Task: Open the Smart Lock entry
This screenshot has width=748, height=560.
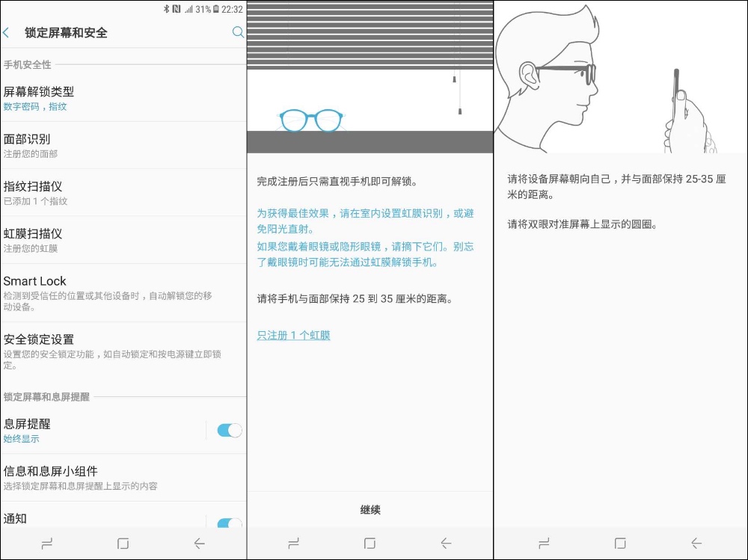Action: pos(112,292)
